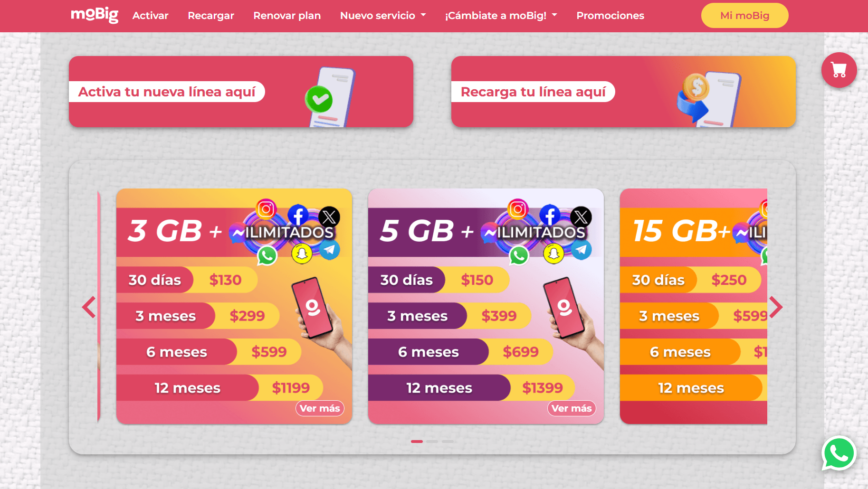868x489 pixels.
Task: Open the Activar menu item
Action: (150, 16)
